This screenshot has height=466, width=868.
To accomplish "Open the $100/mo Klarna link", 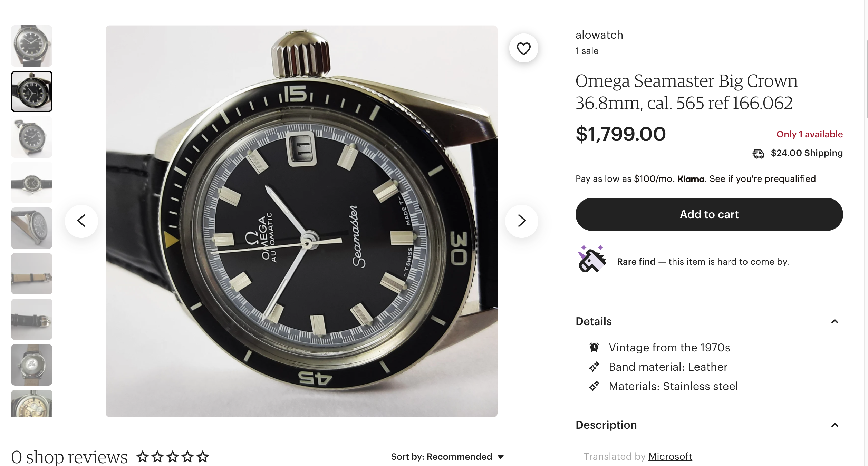I will [653, 179].
